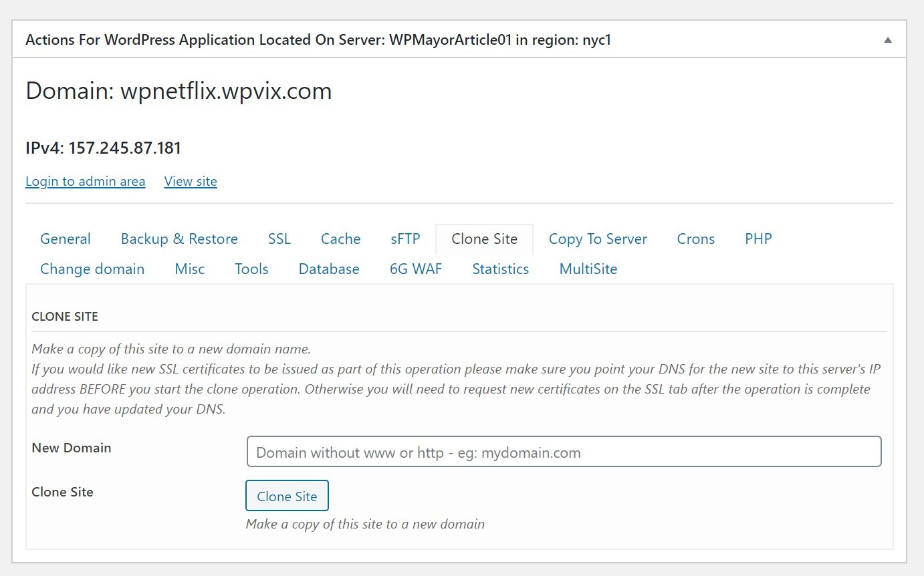The image size is (924, 576).
Task: Open the Crons tab
Action: [x=696, y=239]
